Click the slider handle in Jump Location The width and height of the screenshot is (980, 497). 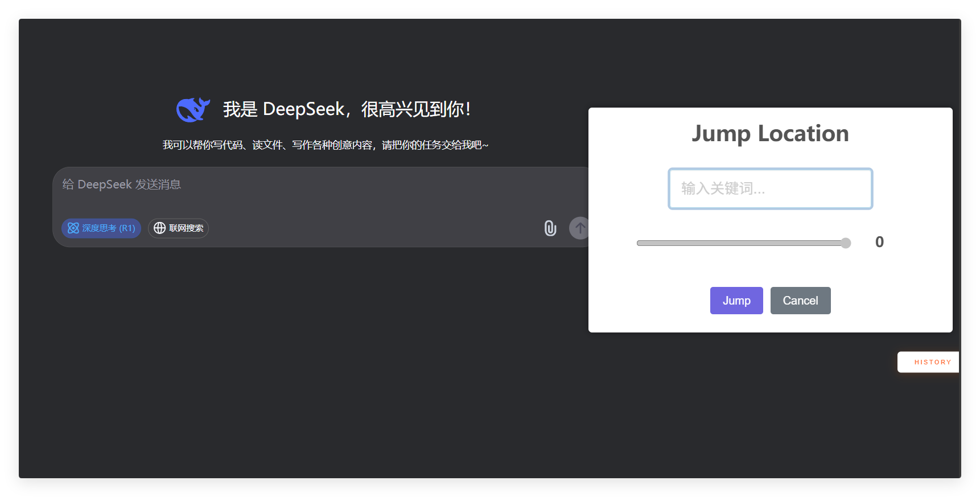(846, 243)
